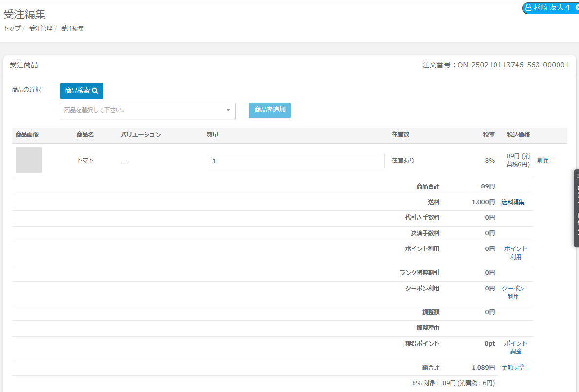Open the ポイント調整 link
579x392 pixels.
[x=516, y=347]
